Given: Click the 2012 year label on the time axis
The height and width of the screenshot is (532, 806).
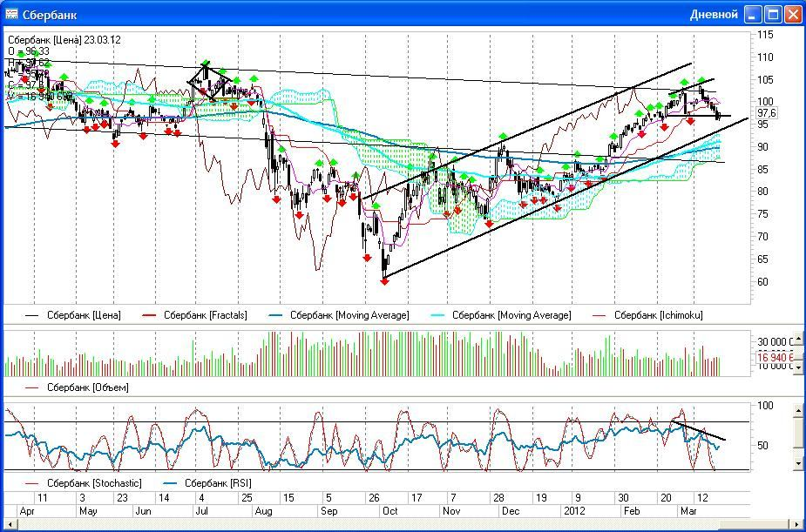Looking at the screenshot, I should coord(574,511).
